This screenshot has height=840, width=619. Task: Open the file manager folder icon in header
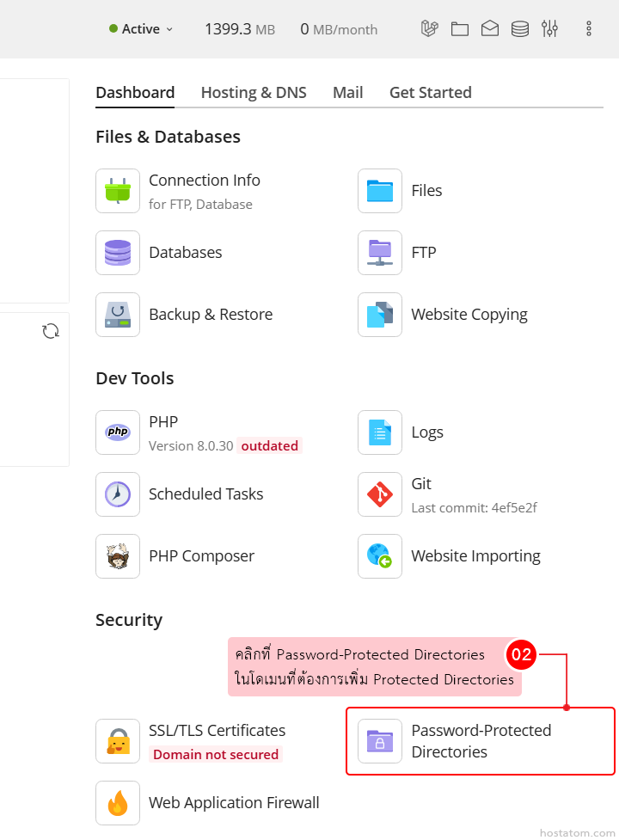point(460,28)
